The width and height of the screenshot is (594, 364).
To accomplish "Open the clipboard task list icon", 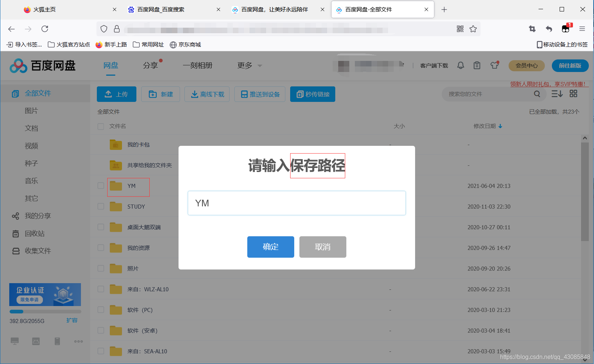I will (x=477, y=65).
